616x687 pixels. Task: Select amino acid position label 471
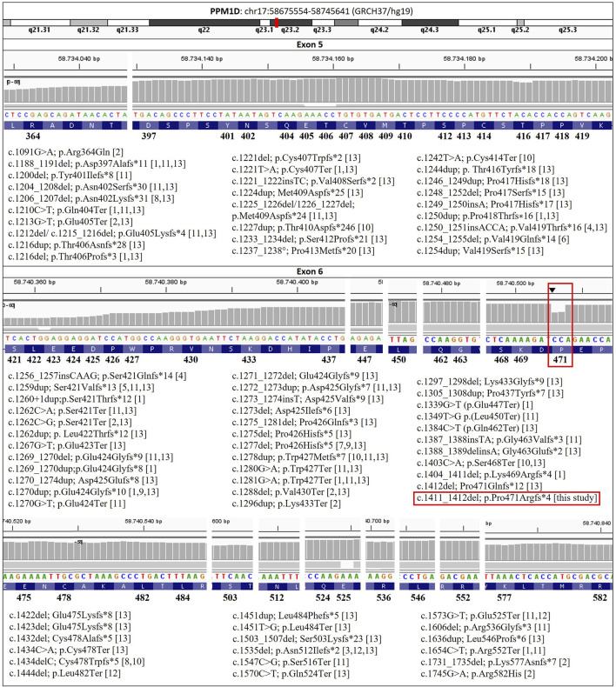560,360
